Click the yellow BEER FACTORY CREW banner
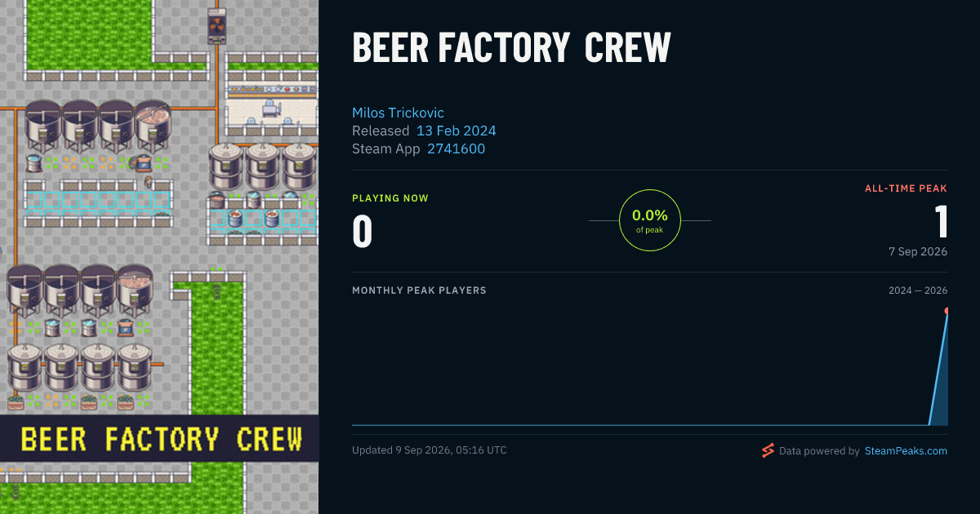 click(x=159, y=439)
